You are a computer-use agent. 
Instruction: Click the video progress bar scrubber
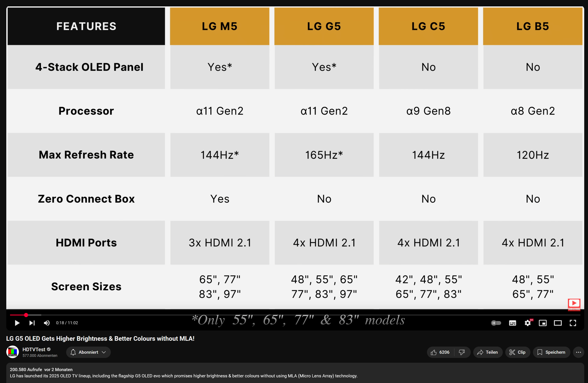tap(26, 315)
